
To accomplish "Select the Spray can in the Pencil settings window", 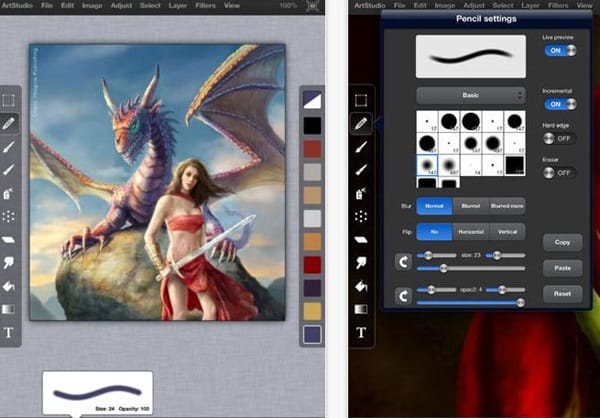I will pos(361,193).
